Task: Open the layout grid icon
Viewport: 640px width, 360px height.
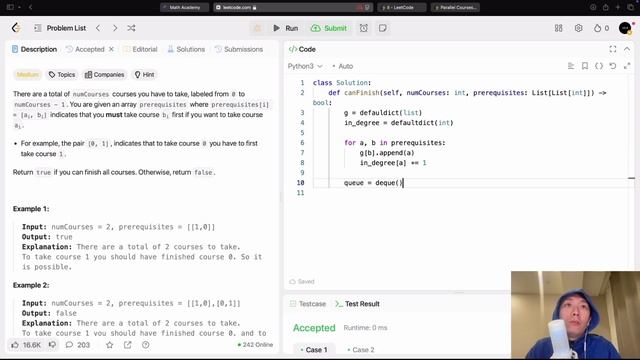Action: pos(558,28)
